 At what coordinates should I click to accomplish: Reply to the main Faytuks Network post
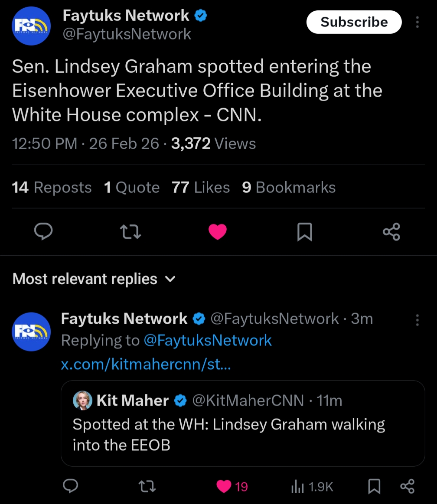coord(43,232)
